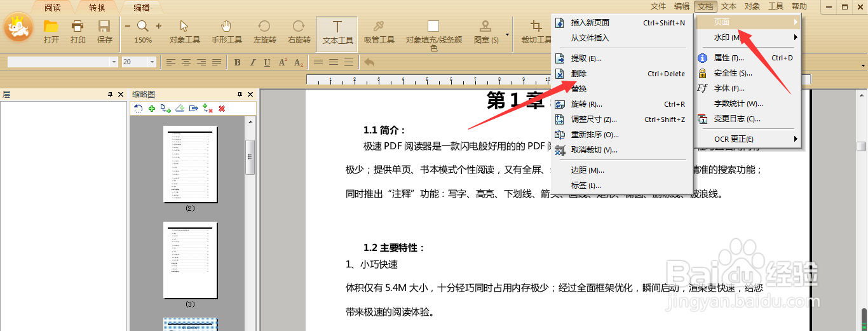Image resolution: width=868 pixels, height=331 pixels.
Task: Select the 对象工具 arrow tool
Action: click(x=184, y=31)
